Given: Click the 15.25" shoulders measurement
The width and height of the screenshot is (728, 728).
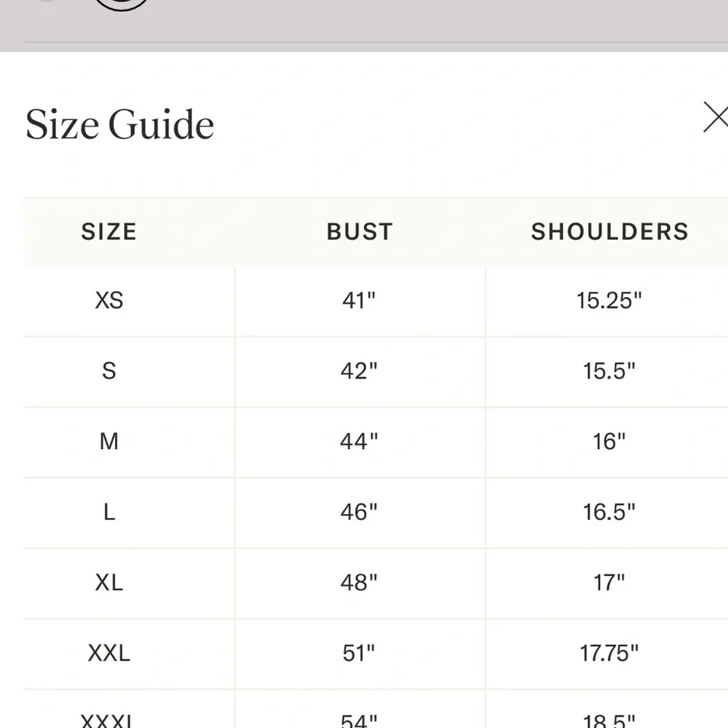Looking at the screenshot, I should 609,300.
